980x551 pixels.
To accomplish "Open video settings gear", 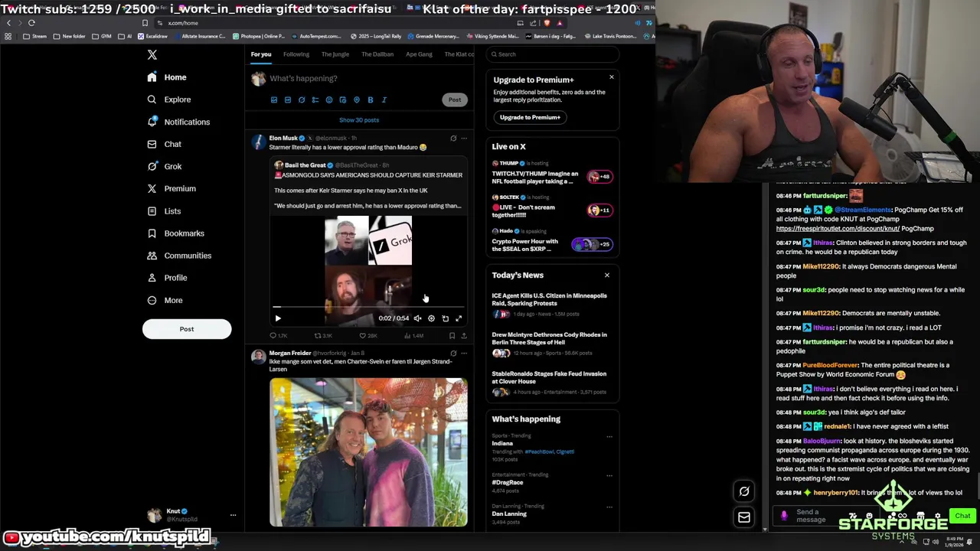I will pyautogui.click(x=431, y=318).
